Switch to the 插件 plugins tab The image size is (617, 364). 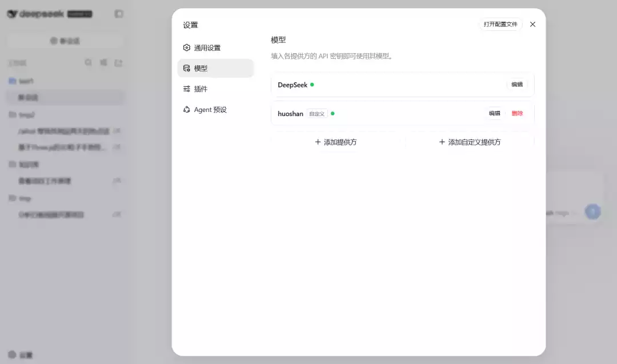tap(215, 89)
